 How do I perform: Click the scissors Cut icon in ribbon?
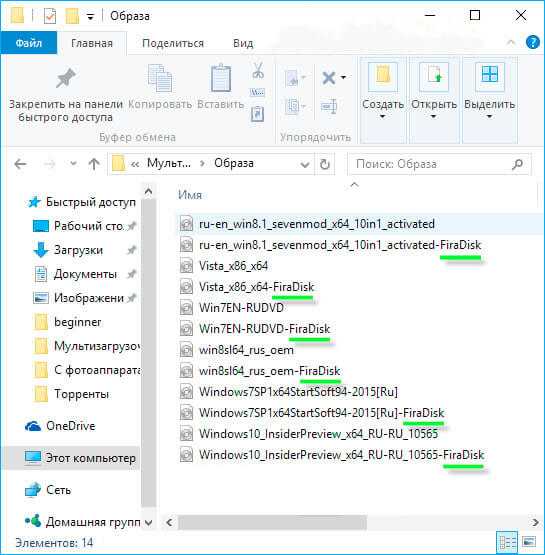coord(258,70)
